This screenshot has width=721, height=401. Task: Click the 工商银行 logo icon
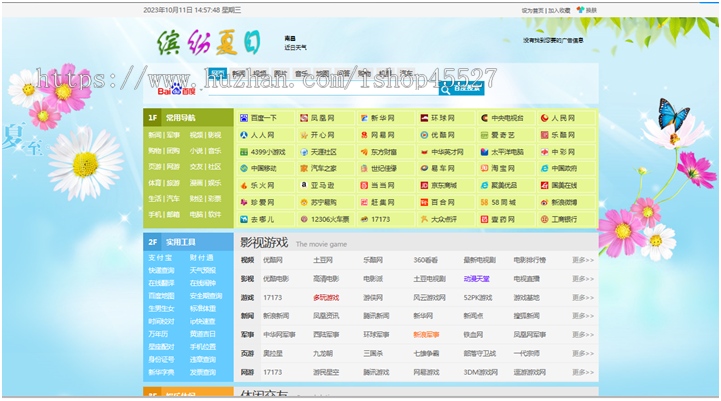[x=544, y=219]
